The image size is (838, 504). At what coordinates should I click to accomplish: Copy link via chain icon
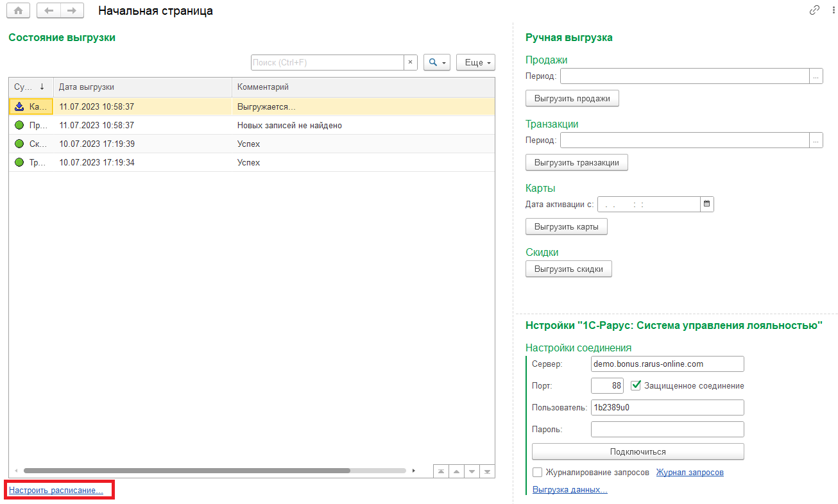coord(814,10)
